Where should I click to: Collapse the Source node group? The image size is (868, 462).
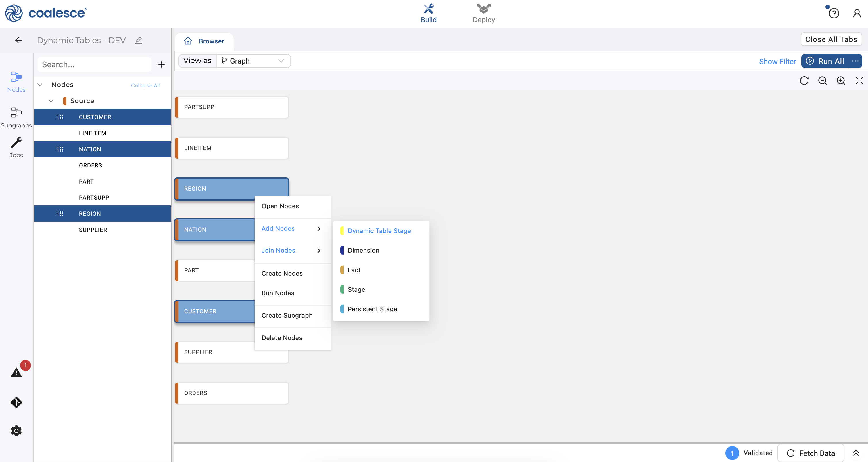(x=51, y=101)
